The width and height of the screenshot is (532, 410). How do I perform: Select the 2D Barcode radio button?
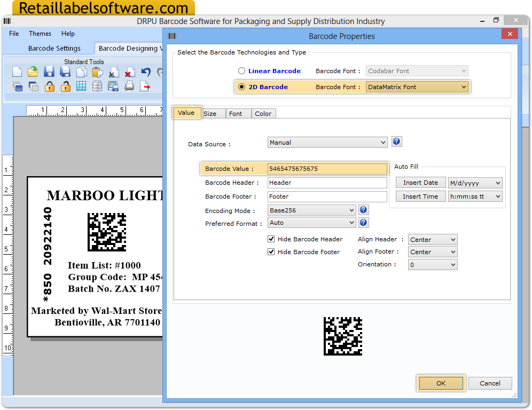tap(241, 87)
